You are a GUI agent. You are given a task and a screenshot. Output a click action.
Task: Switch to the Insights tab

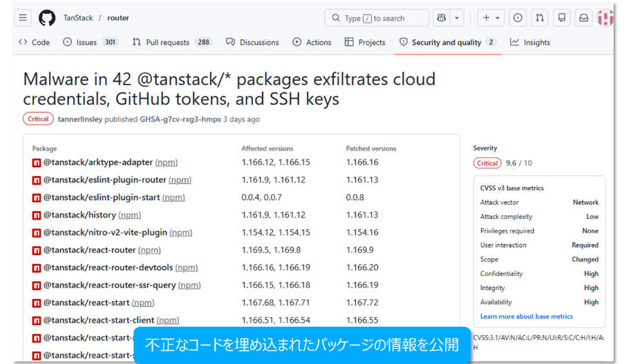530,42
